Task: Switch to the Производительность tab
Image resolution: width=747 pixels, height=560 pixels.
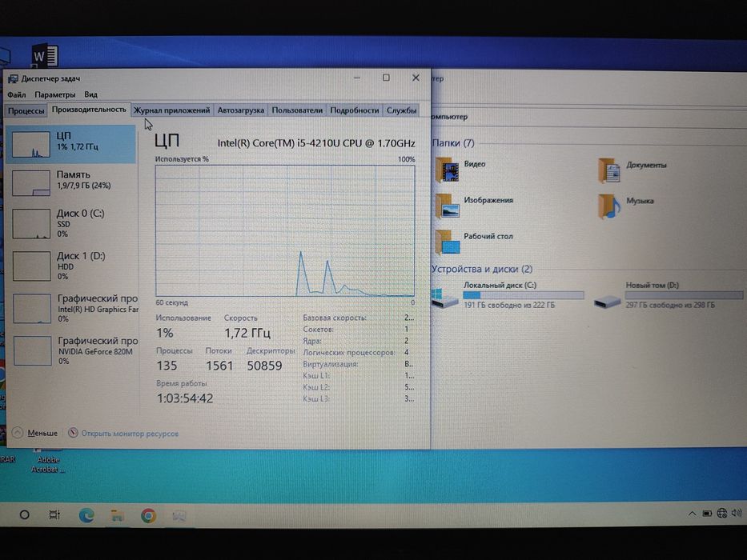Action: coord(89,110)
